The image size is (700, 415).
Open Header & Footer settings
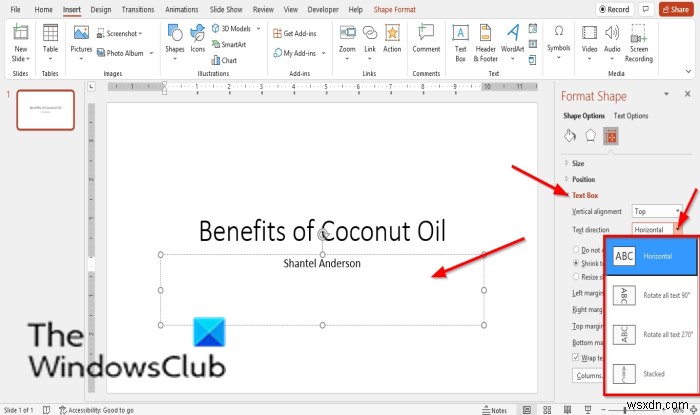click(x=485, y=43)
